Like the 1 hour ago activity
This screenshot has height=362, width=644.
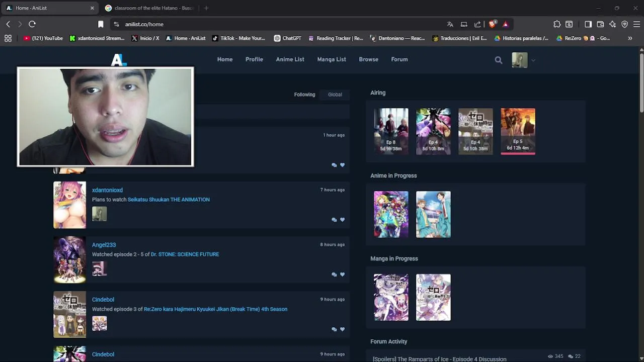tap(343, 165)
